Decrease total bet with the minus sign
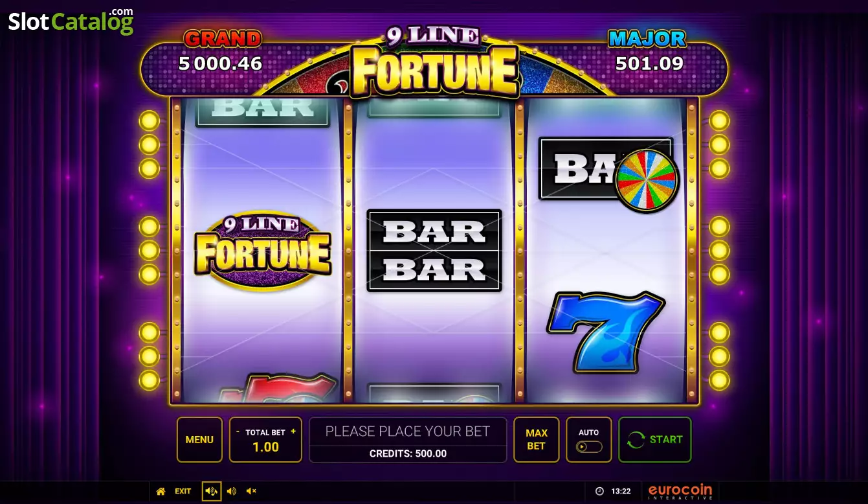The image size is (868, 504). 238,431
